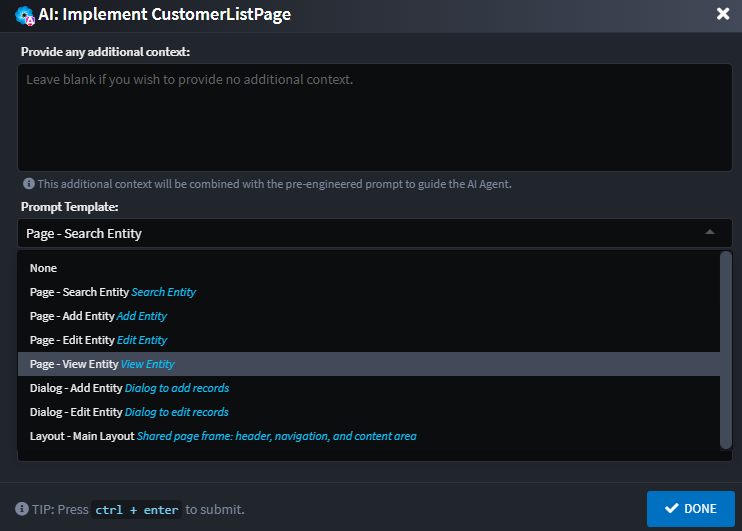
Task: Select the None template option
Action: pyautogui.click(x=44, y=268)
